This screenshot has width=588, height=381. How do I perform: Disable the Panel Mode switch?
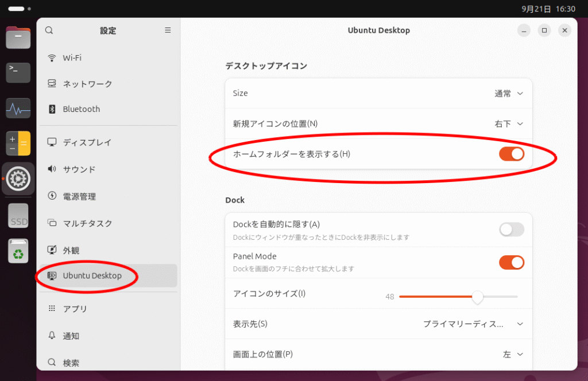pyautogui.click(x=512, y=263)
